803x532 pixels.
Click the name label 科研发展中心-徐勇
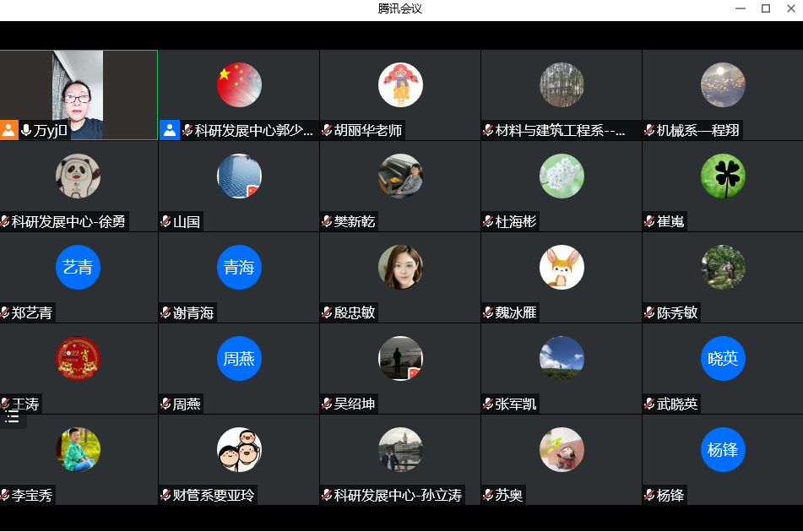point(68,222)
